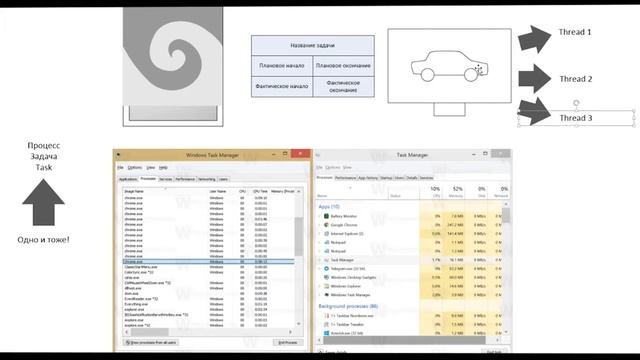Click the Thread 1 label
640x360 pixels.
point(575,32)
